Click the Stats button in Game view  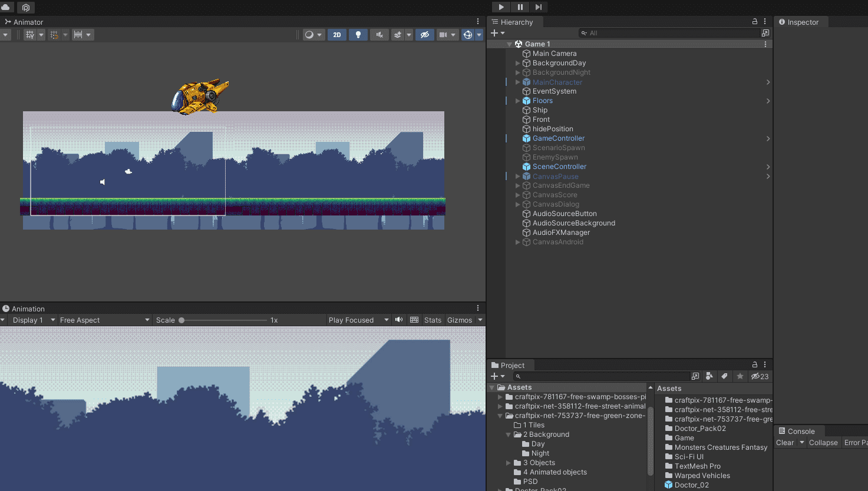[x=433, y=320]
